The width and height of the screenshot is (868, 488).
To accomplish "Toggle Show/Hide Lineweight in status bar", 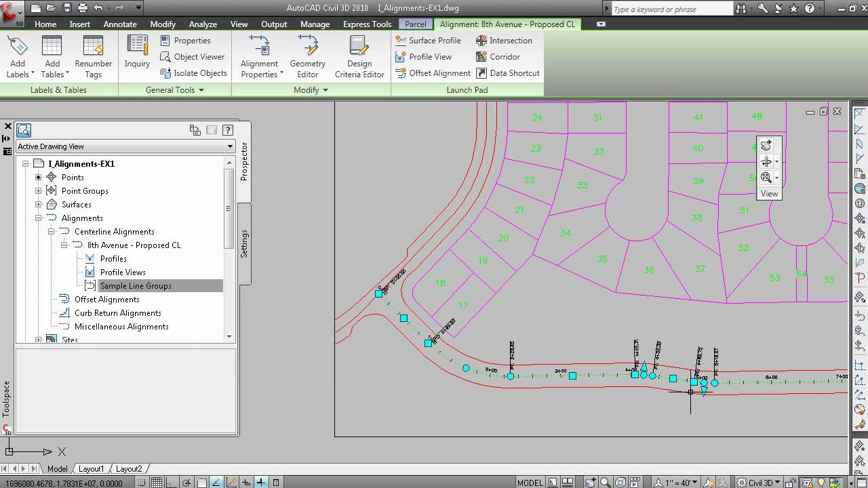I will click(x=260, y=483).
